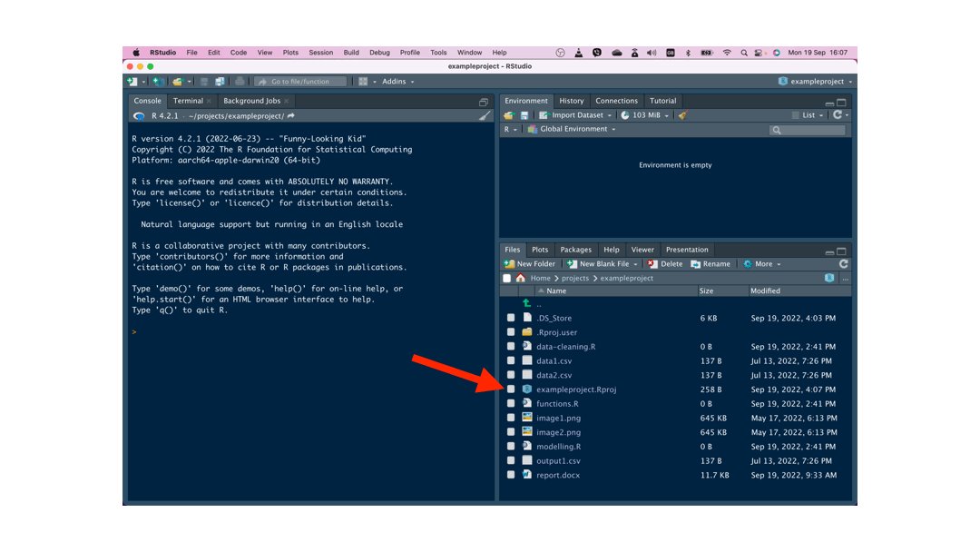This screenshot has width=980, height=552.
Task: Tick the checkbox for .DS_Store
Action: tap(511, 318)
